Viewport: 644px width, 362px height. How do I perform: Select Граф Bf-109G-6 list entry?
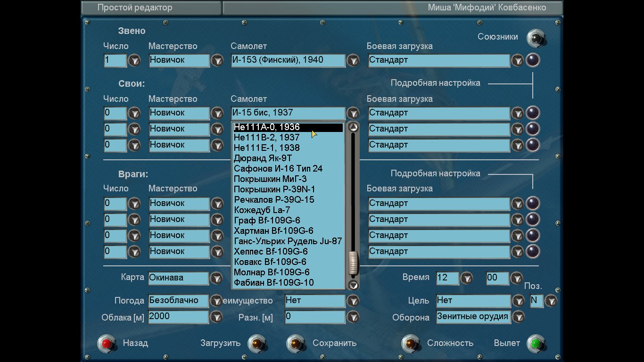[x=288, y=221]
